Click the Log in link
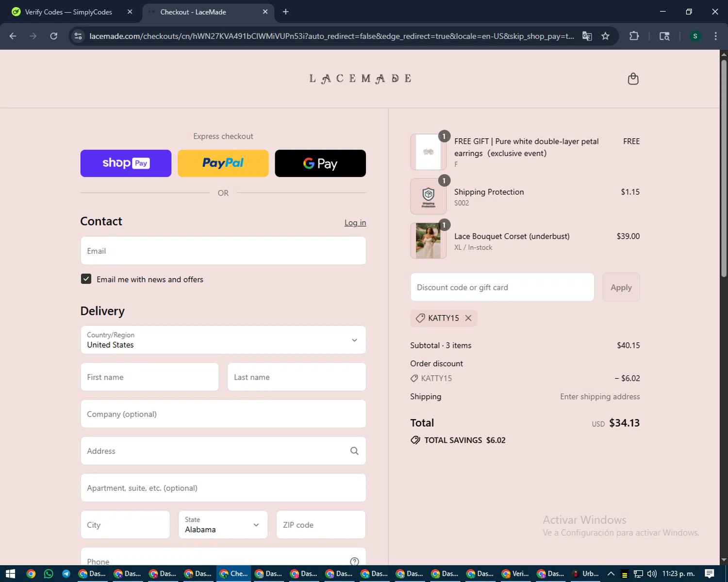This screenshot has width=728, height=582. 355,223
